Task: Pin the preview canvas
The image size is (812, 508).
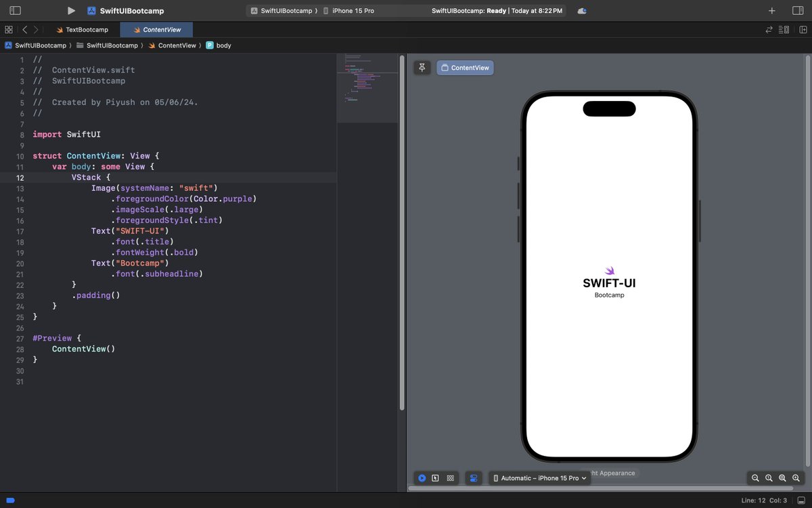Action: [x=422, y=68]
